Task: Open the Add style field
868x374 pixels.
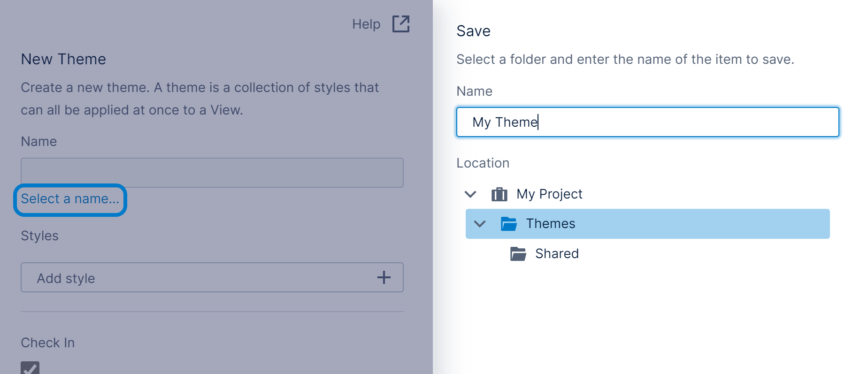Action: click(x=197, y=277)
